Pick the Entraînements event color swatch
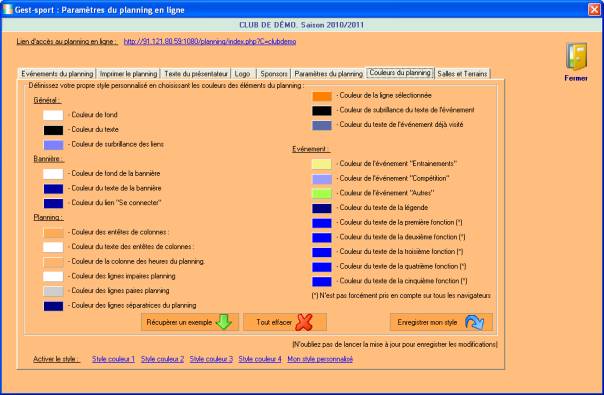The image size is (604, 395). tap(322, 164)
